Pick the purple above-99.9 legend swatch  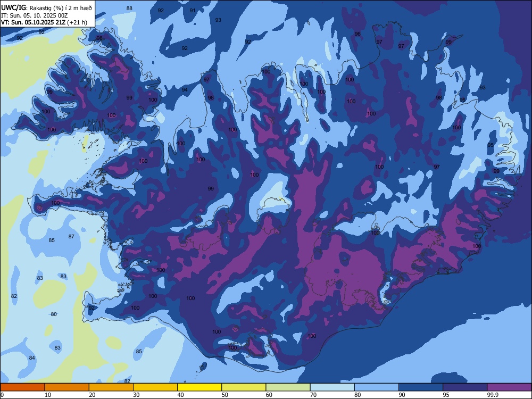tap(509, 387)
